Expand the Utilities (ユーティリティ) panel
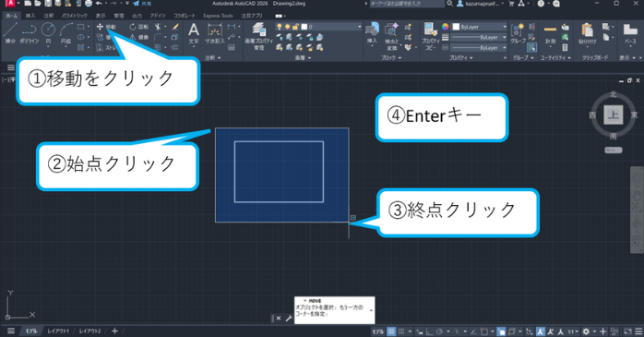This screenshot has width=644, height=337. click(x=555, y=58)
